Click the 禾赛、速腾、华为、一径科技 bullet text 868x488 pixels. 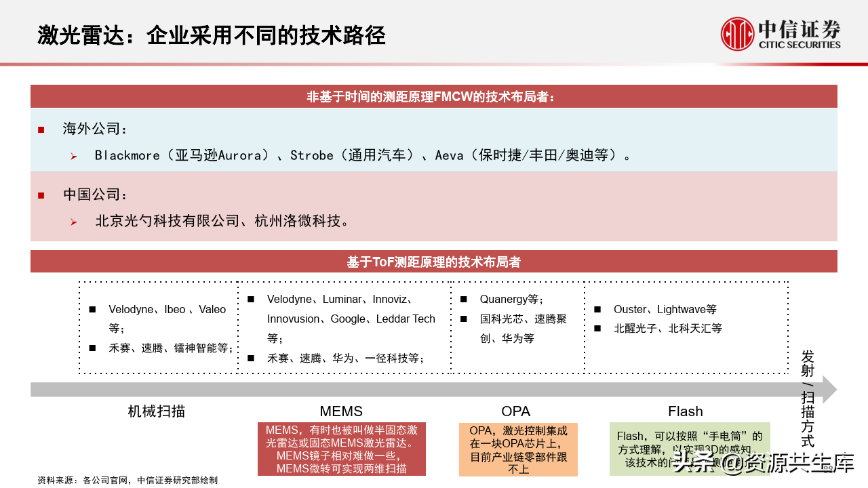[345, 358]
